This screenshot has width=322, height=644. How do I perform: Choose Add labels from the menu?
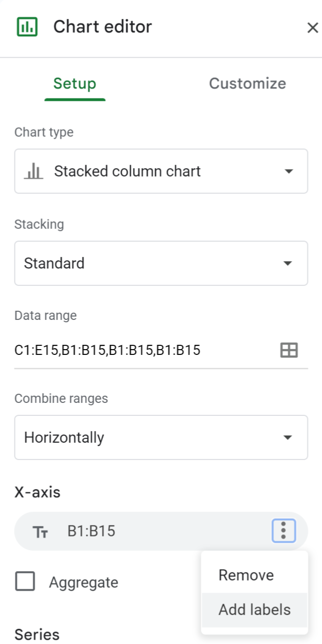254,609
